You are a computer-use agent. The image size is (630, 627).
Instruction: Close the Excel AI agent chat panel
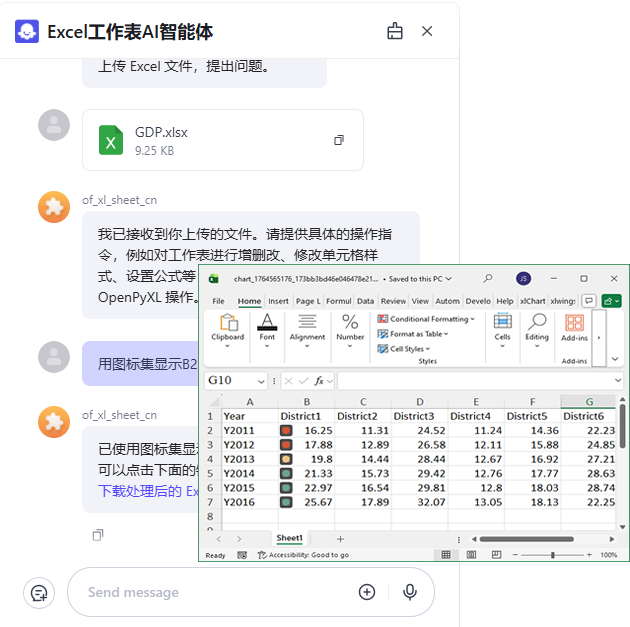[x=427, y=31]
